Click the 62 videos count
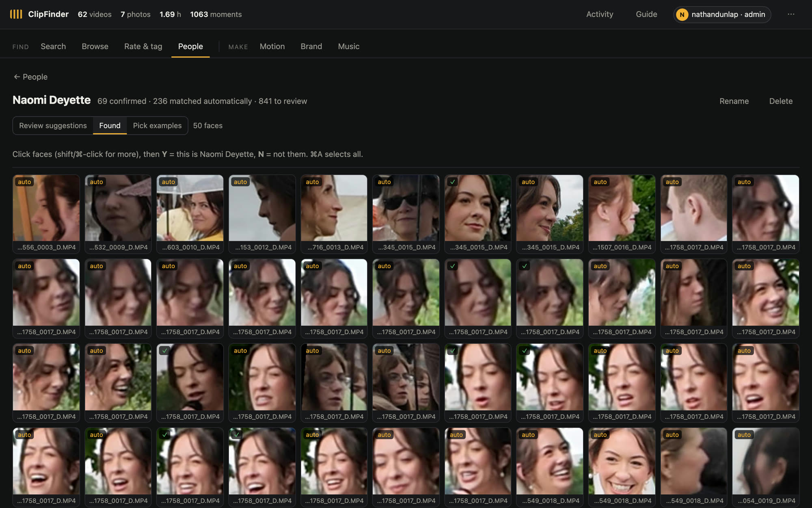 tap(95, 14)
